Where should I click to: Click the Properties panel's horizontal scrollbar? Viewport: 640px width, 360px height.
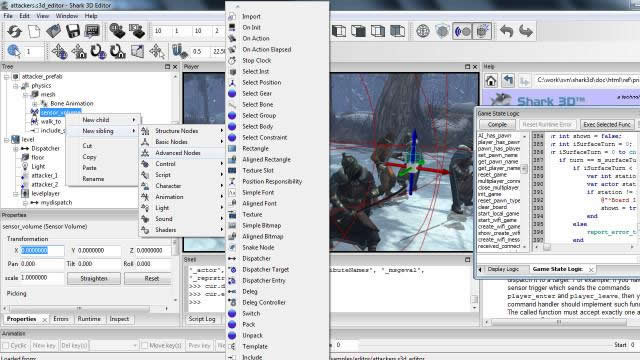coord(86,309)
